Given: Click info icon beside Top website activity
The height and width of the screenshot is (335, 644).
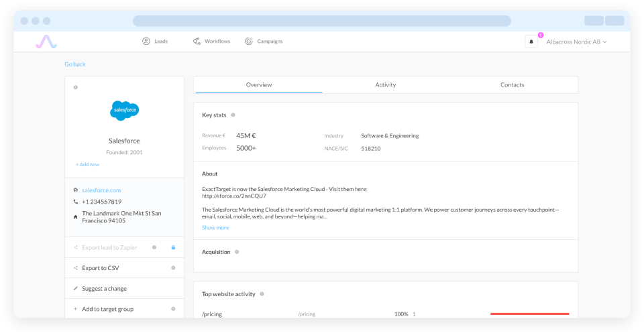Looking at the screenshot, I should 262,293.
